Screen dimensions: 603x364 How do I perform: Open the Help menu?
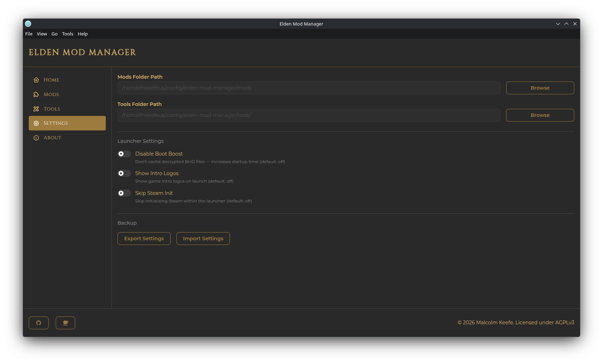tap(83, 34)
